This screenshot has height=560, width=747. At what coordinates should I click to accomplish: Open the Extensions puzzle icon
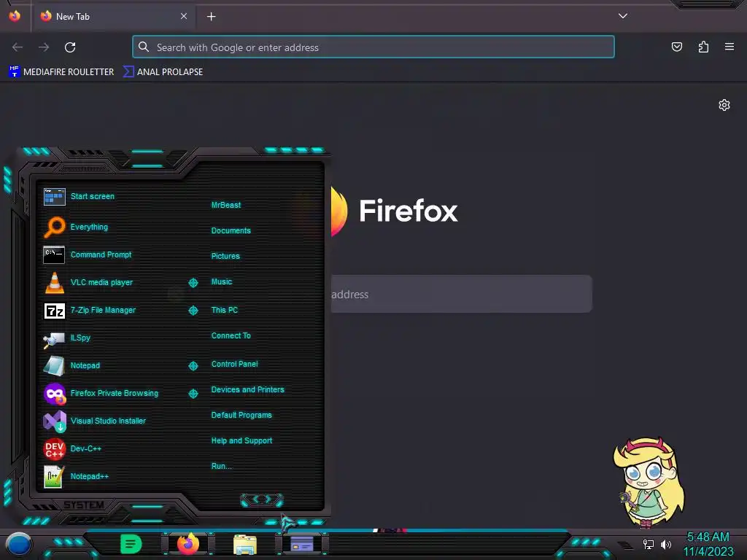pyautogui.click(x=703, y=47)
